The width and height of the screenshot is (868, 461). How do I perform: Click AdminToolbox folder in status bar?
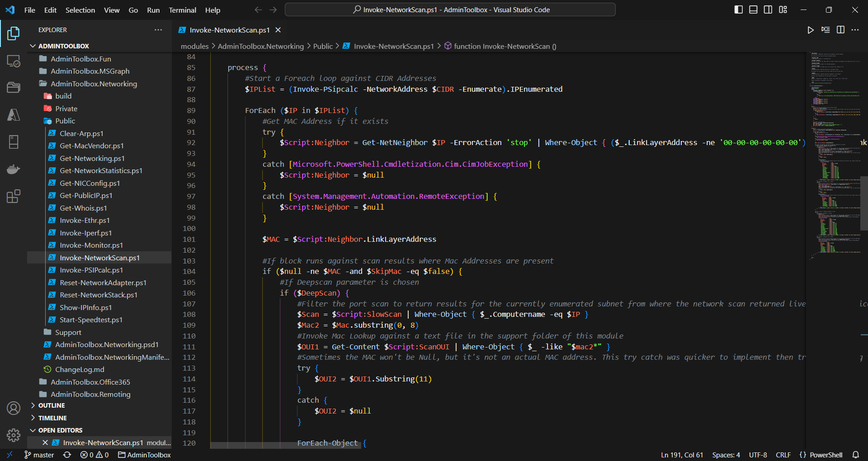pos(145,455)
